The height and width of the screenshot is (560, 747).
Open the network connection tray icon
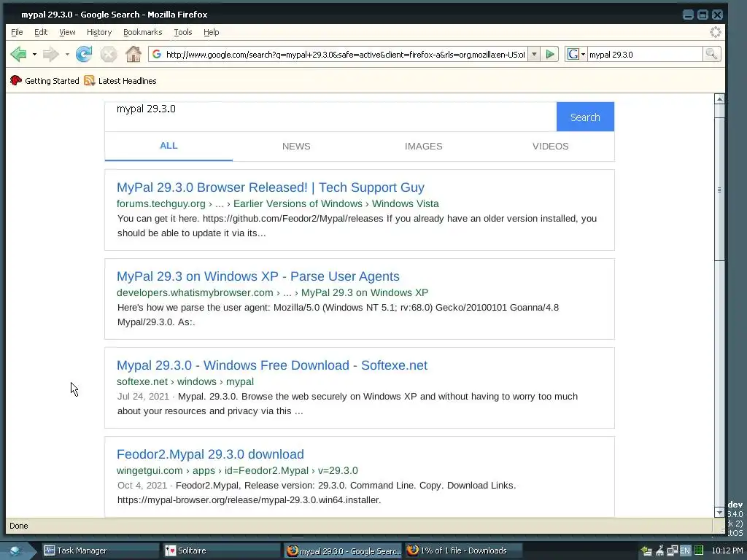[672, 551]
